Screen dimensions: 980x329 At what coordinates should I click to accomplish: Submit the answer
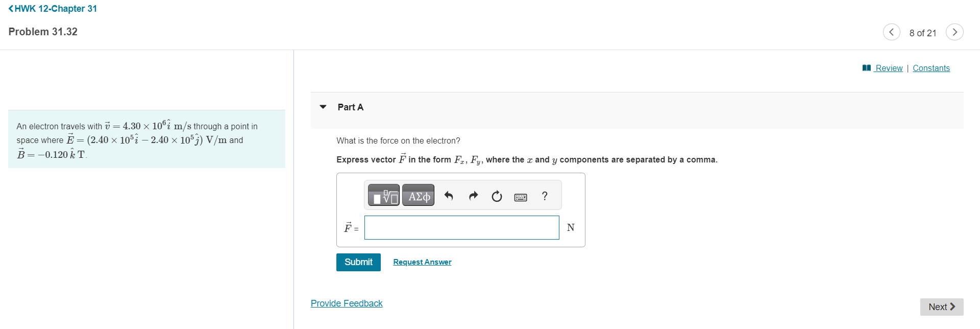(358, 262)
